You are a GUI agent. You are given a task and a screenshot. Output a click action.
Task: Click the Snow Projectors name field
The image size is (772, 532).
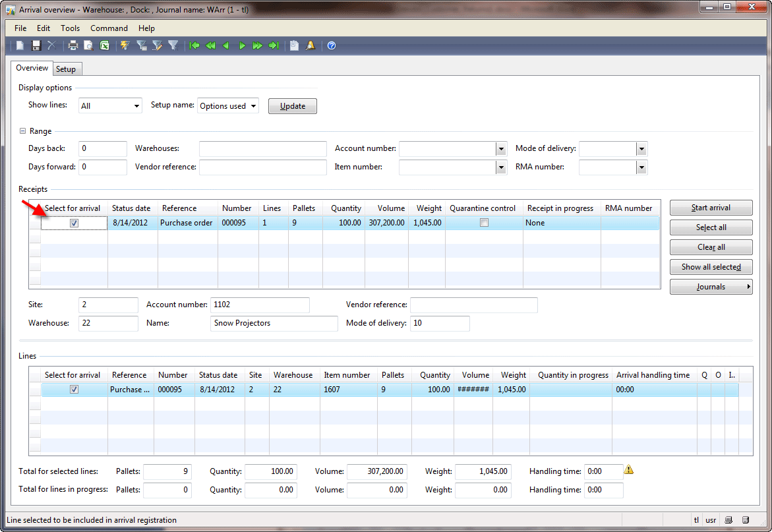click(274, 323)
